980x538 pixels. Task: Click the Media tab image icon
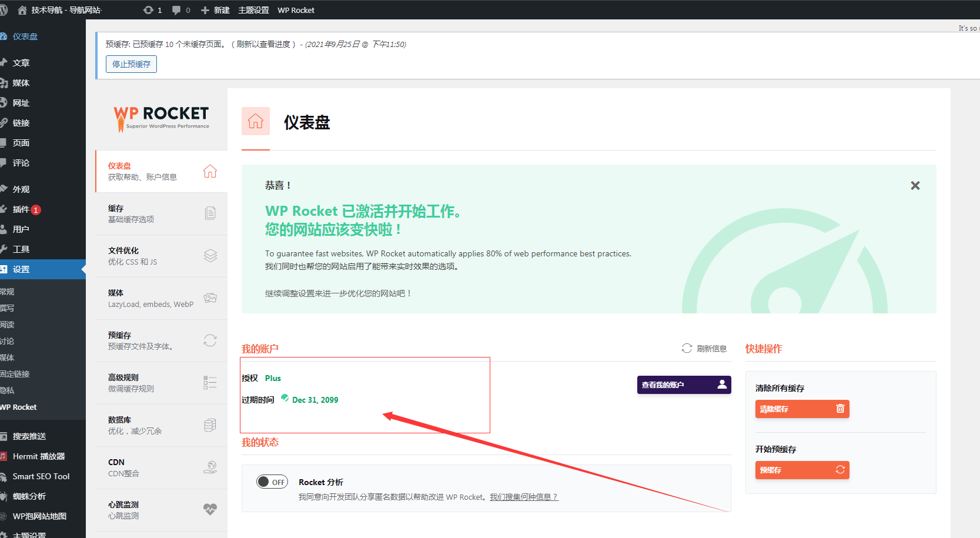click(x=210, y=298)
